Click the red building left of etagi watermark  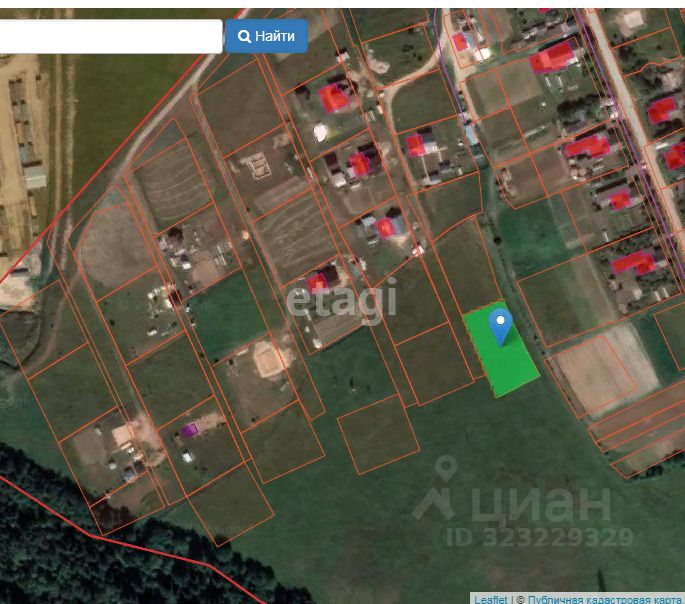pyautogui.click(x=317, y=283)
